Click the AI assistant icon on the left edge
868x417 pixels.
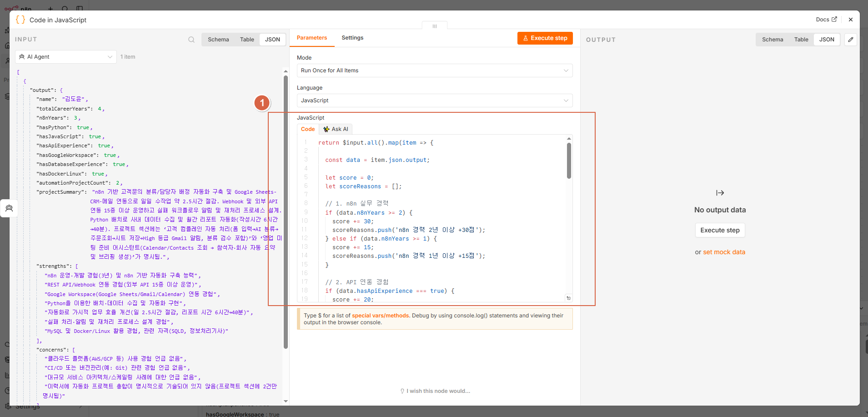coord(9,208)
